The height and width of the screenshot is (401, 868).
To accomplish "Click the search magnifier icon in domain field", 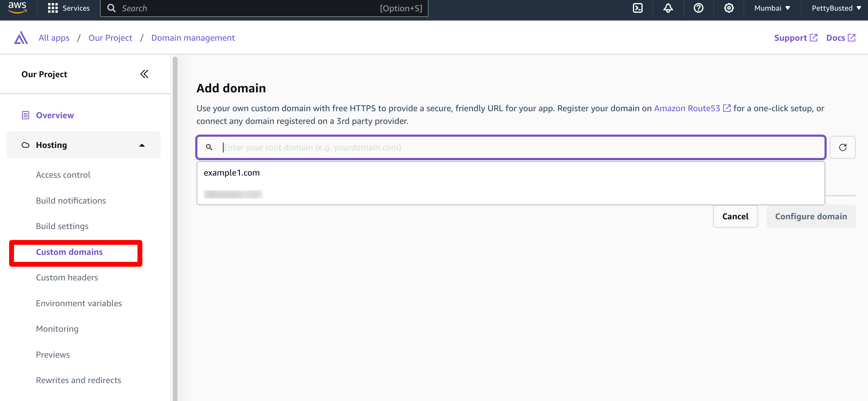I will coord(209,147).
